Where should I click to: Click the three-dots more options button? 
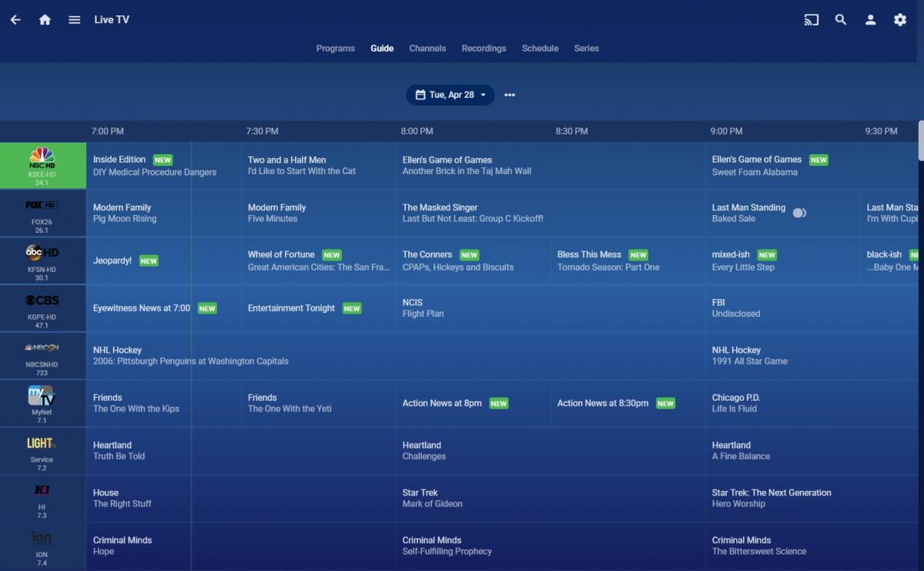[510, 95]
